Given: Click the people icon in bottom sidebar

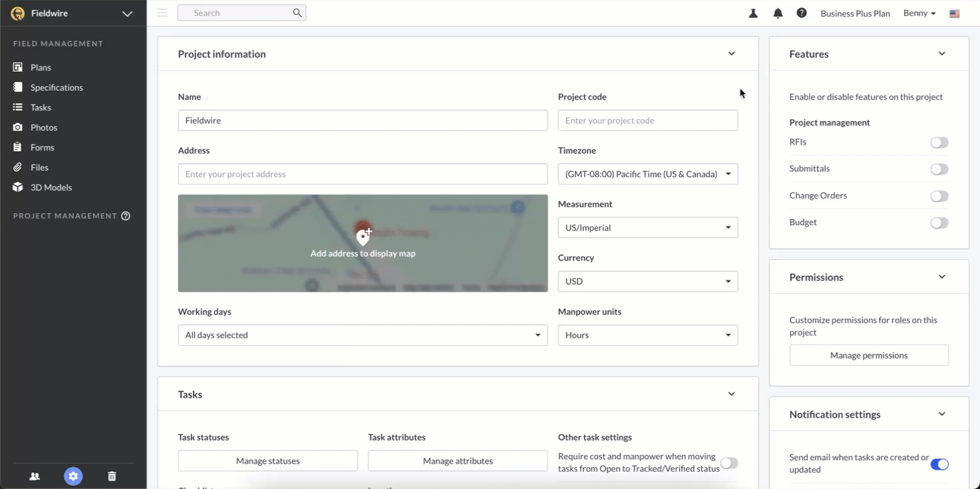Looking at the screenshot, I should click(35, 476).
